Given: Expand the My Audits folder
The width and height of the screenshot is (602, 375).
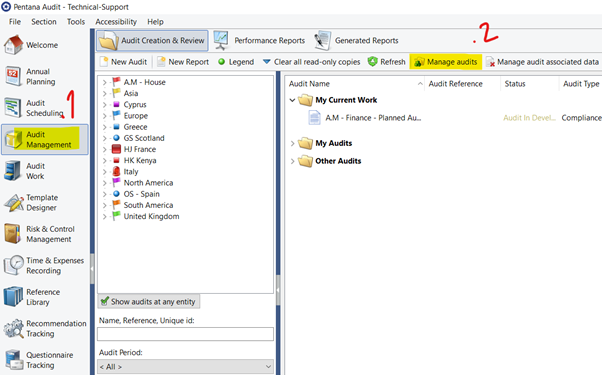Looking at the screenshot, I should pos(292,143).
